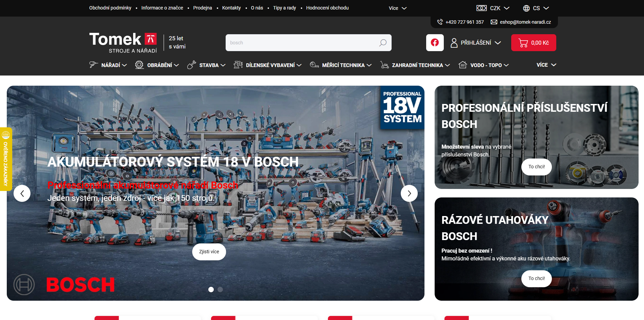Open the Kontakty menu item
Viewport: 644px width, 320px height.
coord(231,8)
